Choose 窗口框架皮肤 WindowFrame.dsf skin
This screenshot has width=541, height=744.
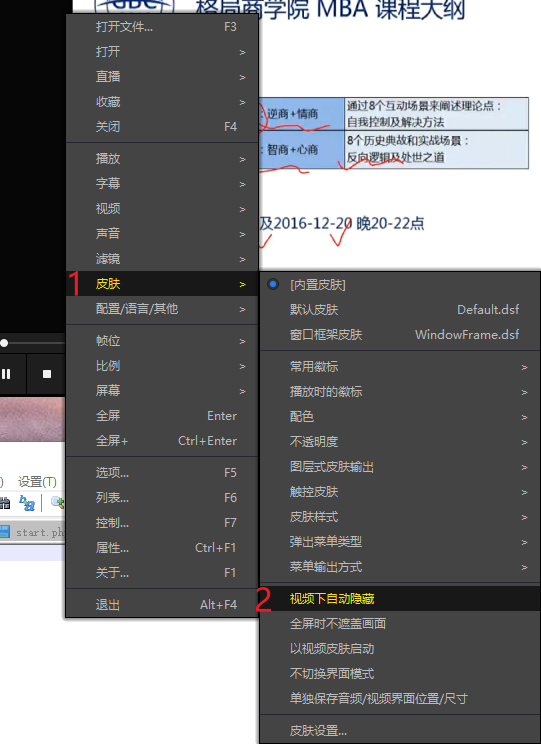tap(400, 335)
